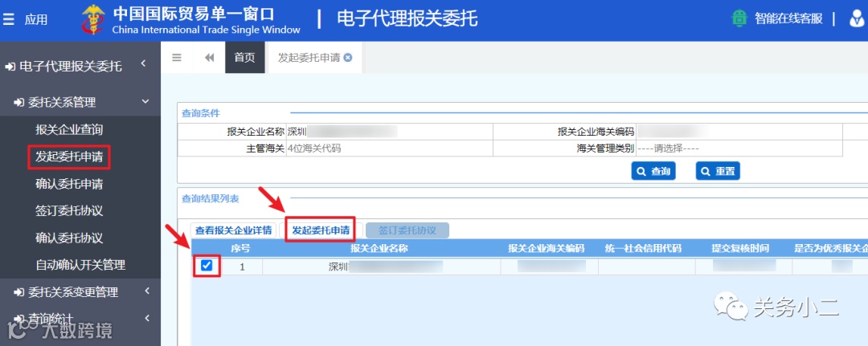Open 确认委托申请 in sidebar
This screenshot has height=346, width=868.
pos(69,184)
